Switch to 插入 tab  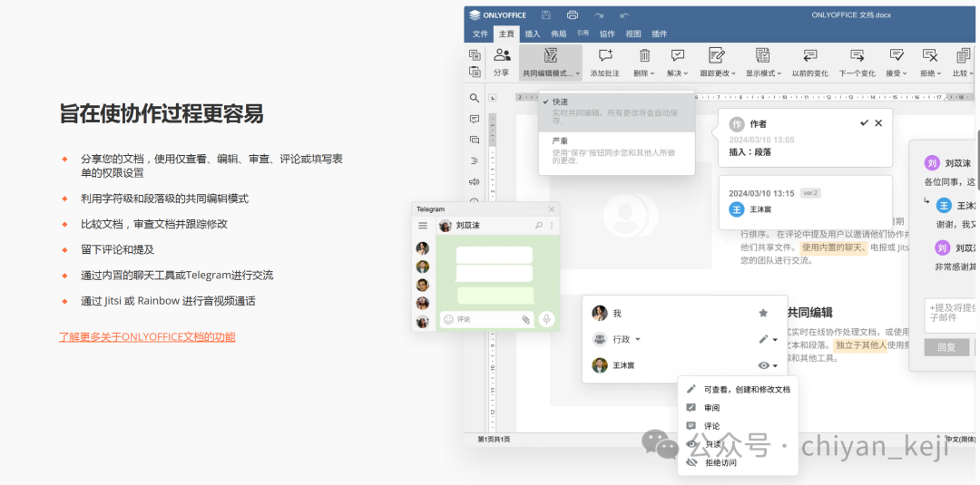pyautogui.click(x=533, y=34)
